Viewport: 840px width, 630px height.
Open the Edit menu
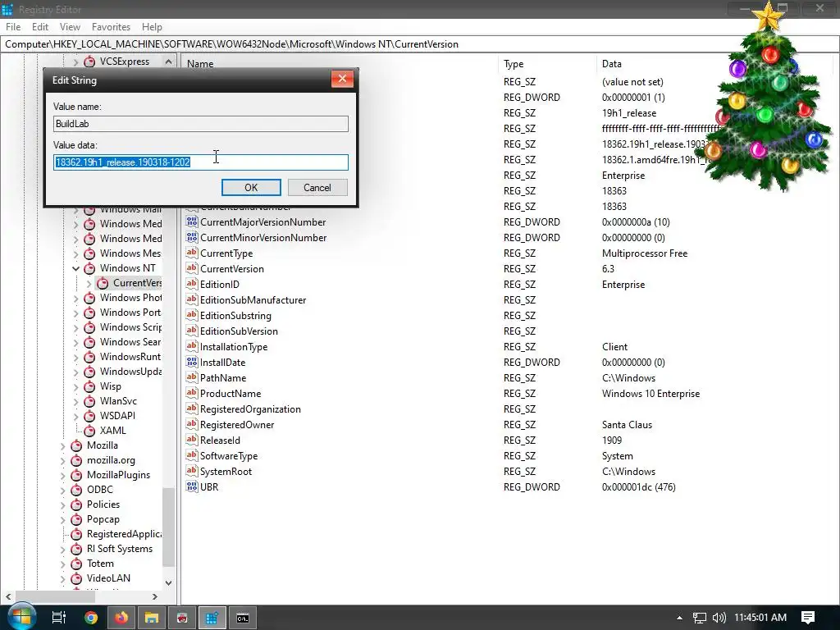pos(40,27)
